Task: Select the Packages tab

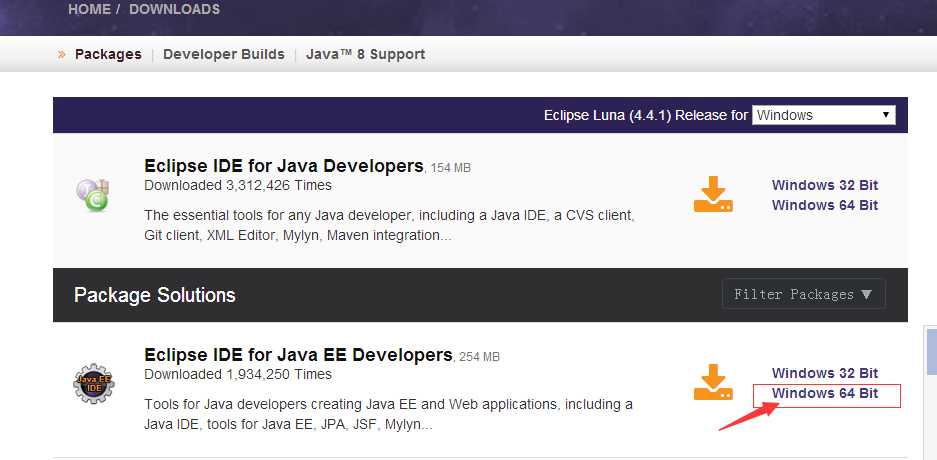Action: (x=108, y=54)
